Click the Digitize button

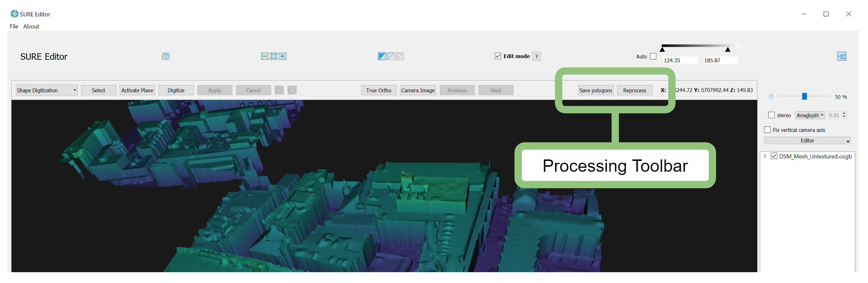(x=176, y=90)
